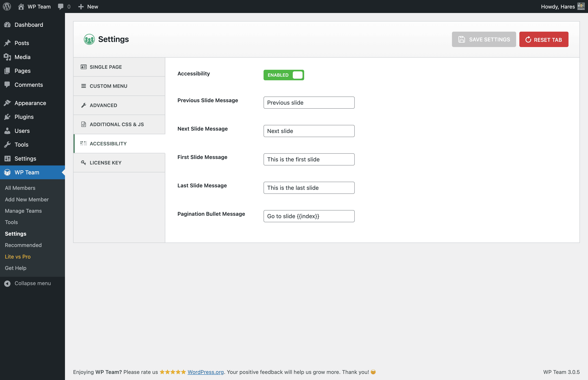Click the Appearance paintbrush icon
Viewport: 588px width, 380px height.
coord(8,103)
